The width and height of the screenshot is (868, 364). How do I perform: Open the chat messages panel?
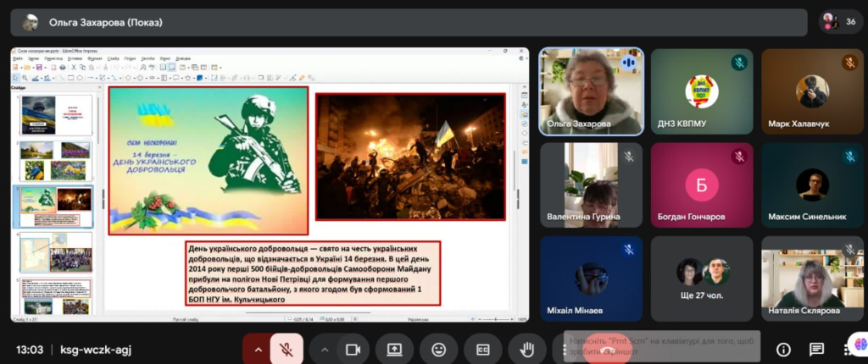[x=816, y=349]
